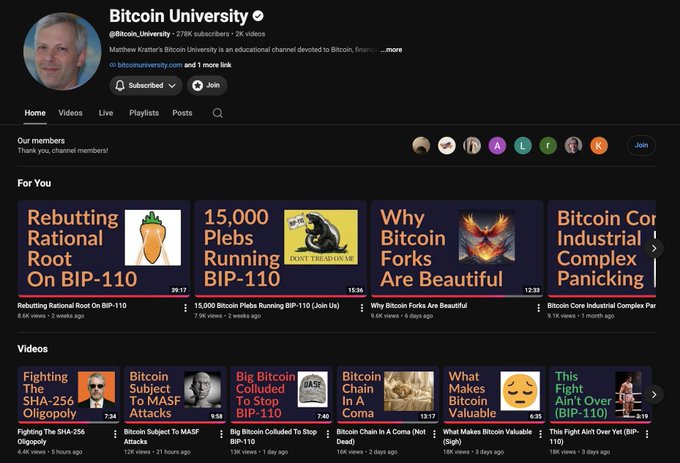This screenshot has height=463, width=680.
Task: Play Why Bitcoin Forks Are Beautiful thumbnail
Action: coord(457,249)
